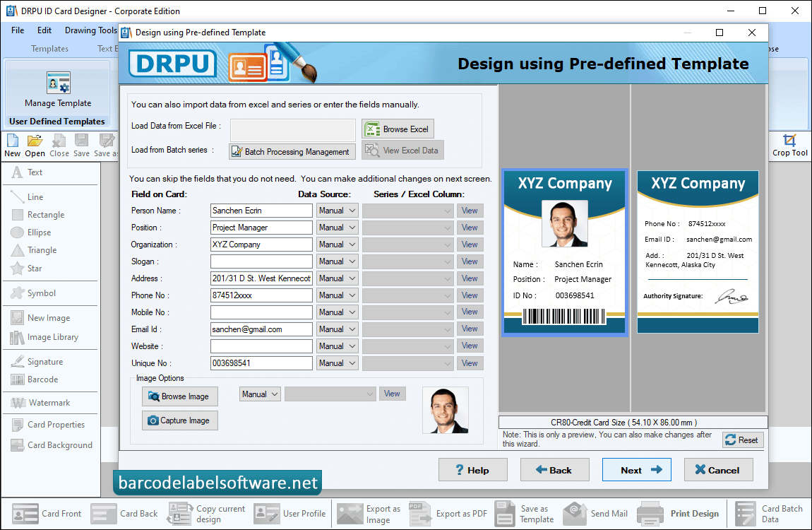Click the Browse Excel button
812x530 pixels.
point(398,129)
